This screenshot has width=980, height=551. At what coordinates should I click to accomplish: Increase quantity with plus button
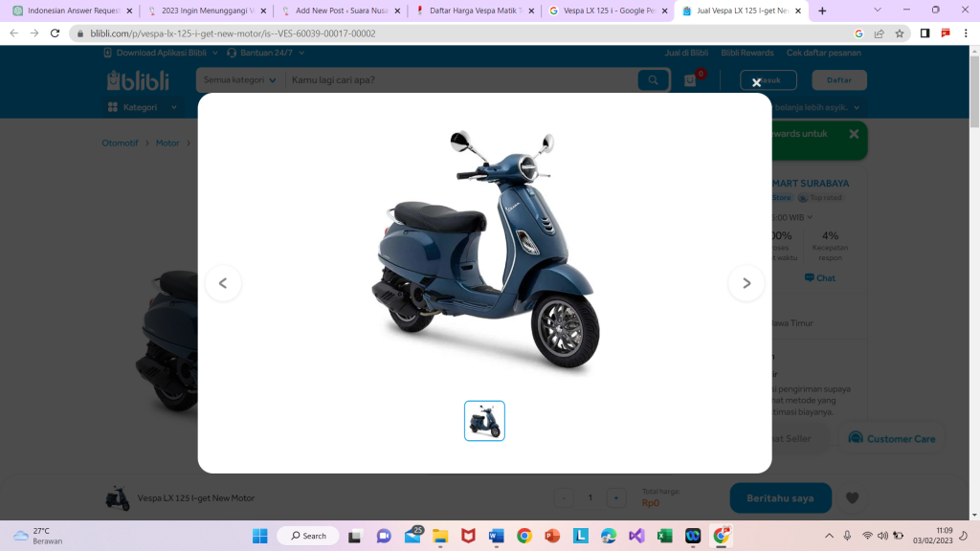615,497
